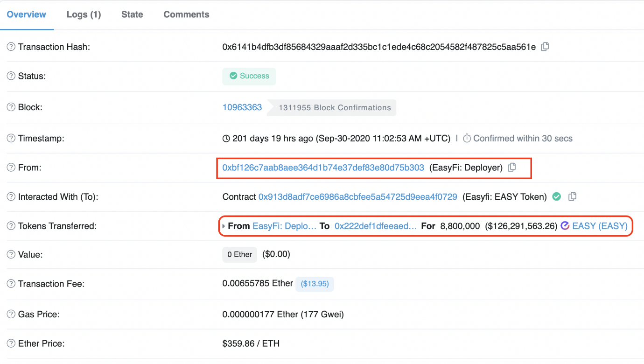
Task: Open the 0x913d8adf7ce… contract address link
Action: (x=358, y=196)
